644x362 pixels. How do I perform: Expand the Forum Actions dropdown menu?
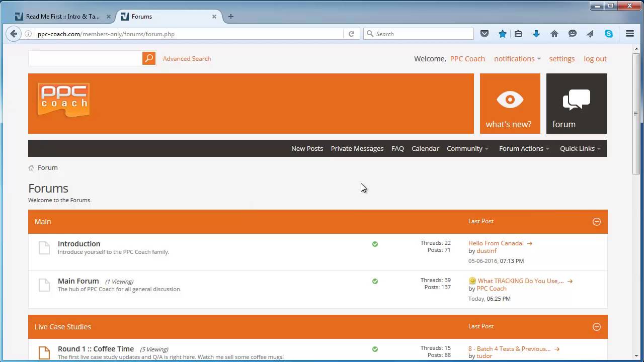(x=524, y=148)
